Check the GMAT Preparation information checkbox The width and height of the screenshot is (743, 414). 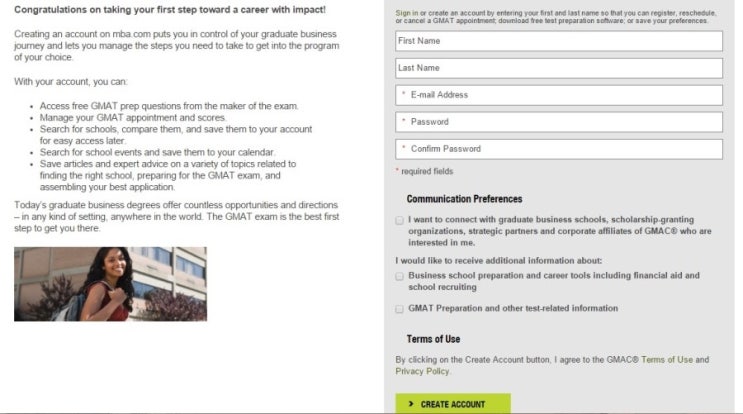click(400, 309)
